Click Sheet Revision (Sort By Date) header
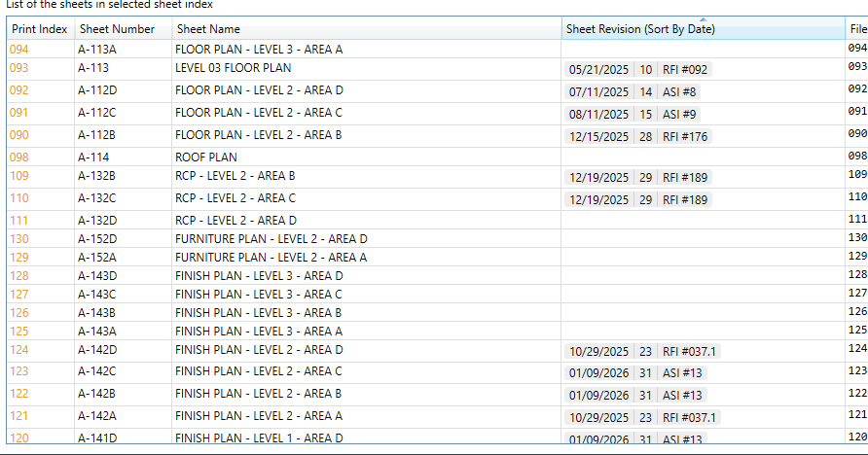868x455 pixels. pos(640,29)
